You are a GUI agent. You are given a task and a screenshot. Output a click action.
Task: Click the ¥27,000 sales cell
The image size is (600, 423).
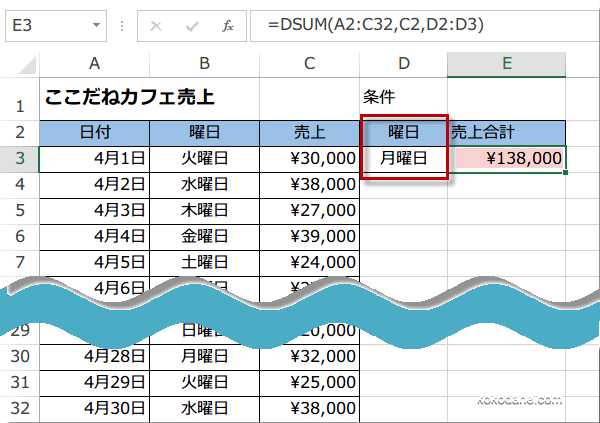tap(310, 211)
